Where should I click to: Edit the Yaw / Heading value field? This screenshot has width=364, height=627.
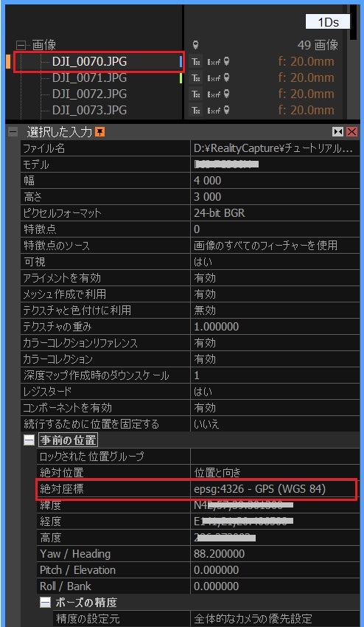pos(275,554)
